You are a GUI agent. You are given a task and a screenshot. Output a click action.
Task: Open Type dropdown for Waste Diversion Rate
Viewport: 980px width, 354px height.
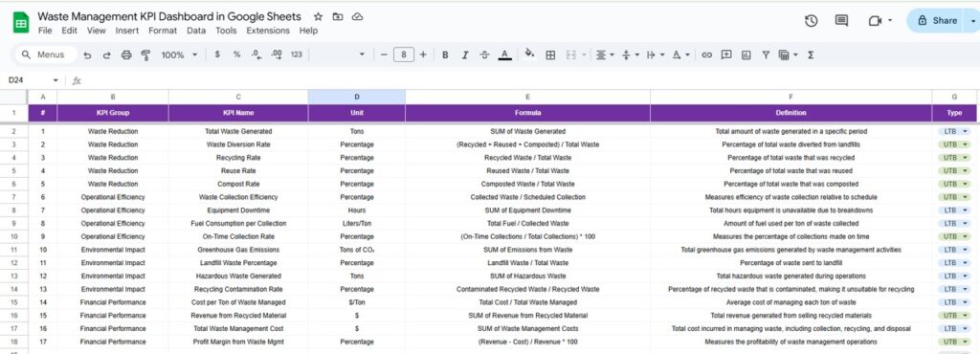(954, 144)
